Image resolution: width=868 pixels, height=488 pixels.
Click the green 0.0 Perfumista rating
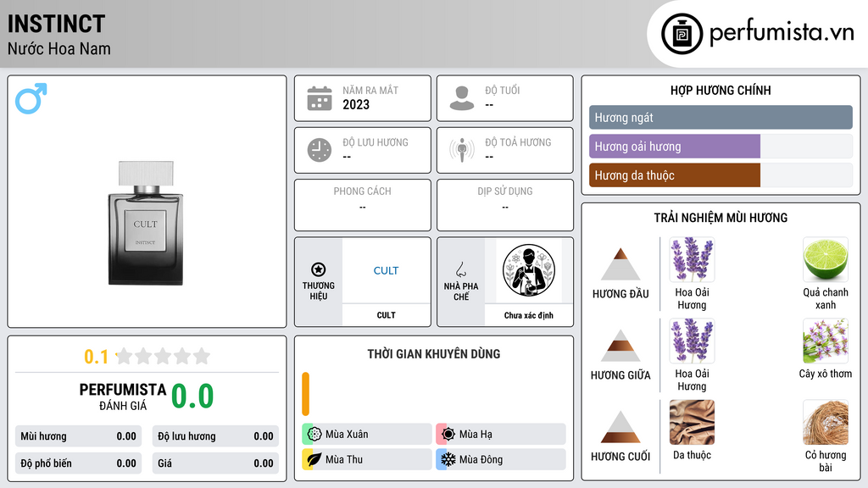tap(192, 396)
